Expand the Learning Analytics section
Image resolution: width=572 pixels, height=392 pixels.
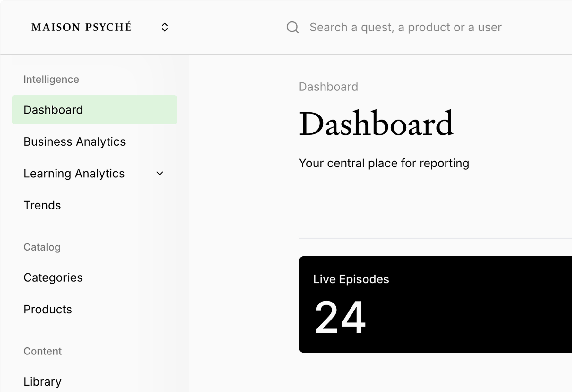point(74,174)
